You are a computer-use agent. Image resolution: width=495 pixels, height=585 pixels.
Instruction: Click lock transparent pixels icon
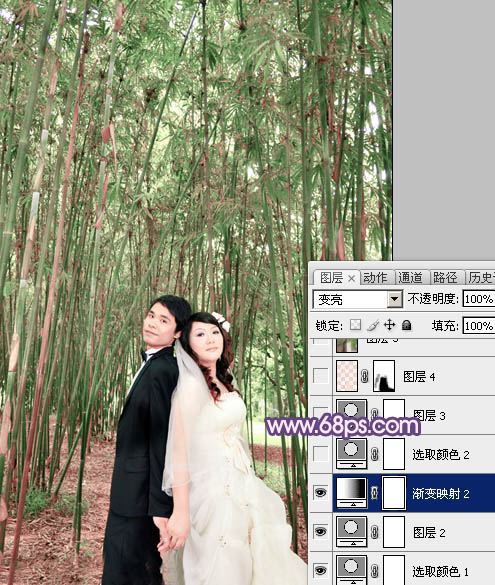click(355, 325)
